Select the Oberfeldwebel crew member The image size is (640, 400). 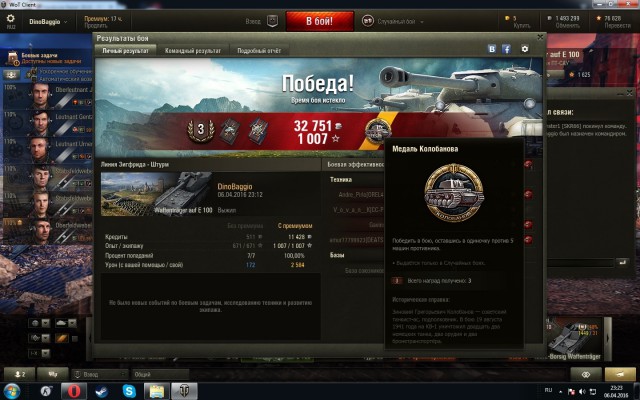click(41, 231)
